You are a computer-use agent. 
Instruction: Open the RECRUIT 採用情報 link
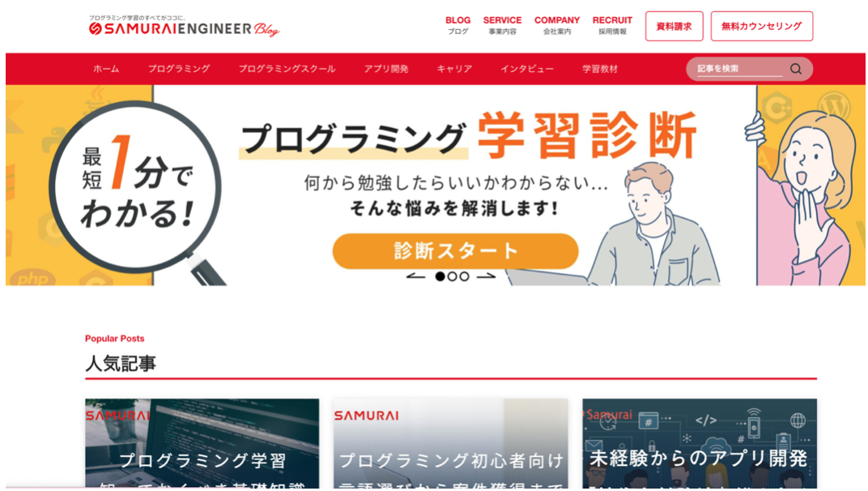[612, 25]
